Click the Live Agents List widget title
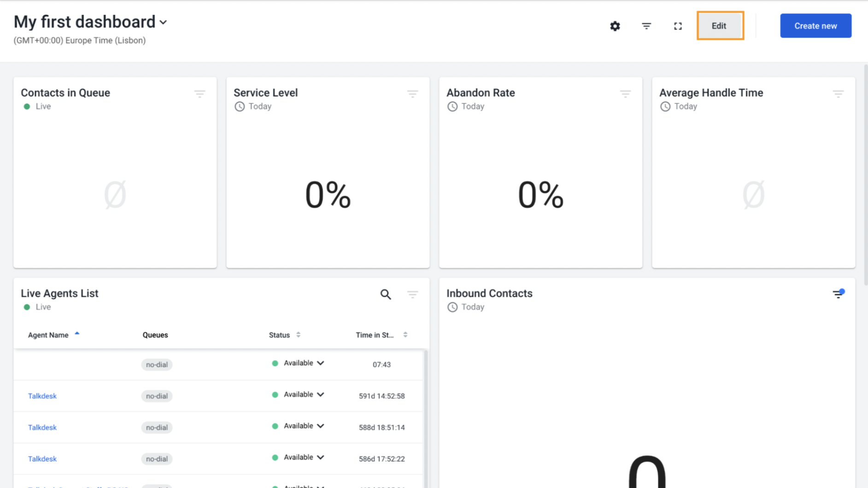 (59, 293)
